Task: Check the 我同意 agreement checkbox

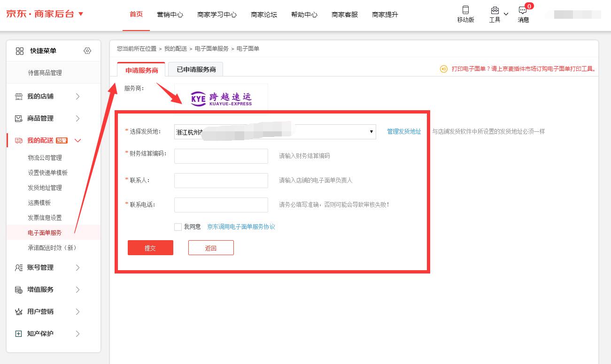Action: pos(178,227)
